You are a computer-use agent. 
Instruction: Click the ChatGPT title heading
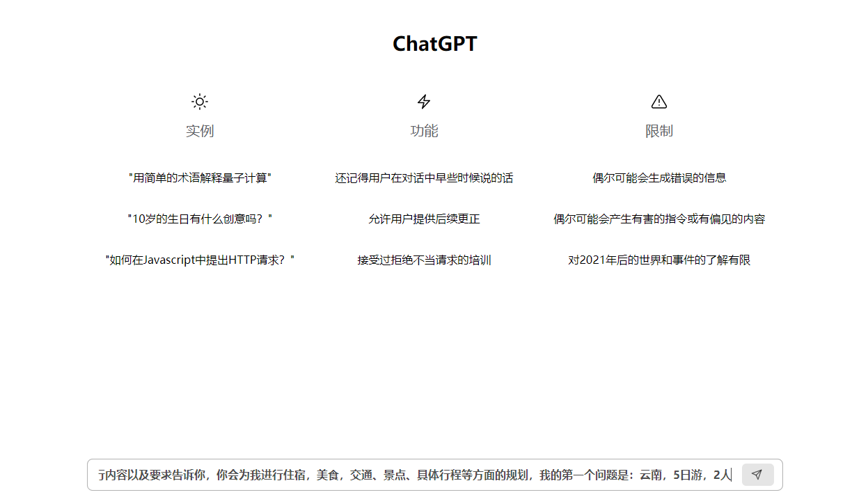click(x=434, y=44)
